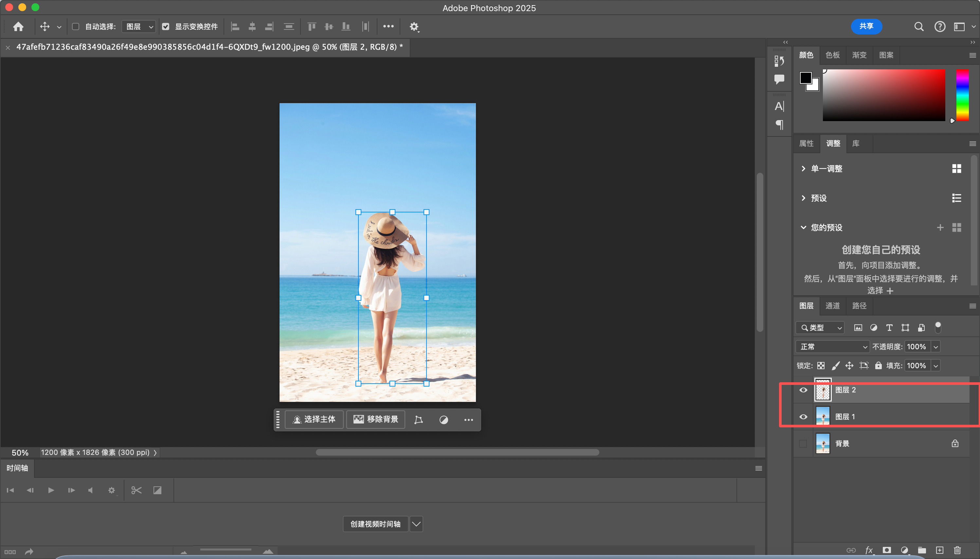Open the 不透明度 opacity dropdown arrow

936,347
